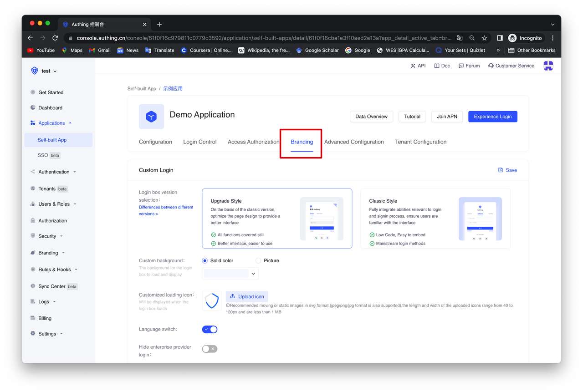Click the Dashboard pie chart icon

tap(33, 108)
